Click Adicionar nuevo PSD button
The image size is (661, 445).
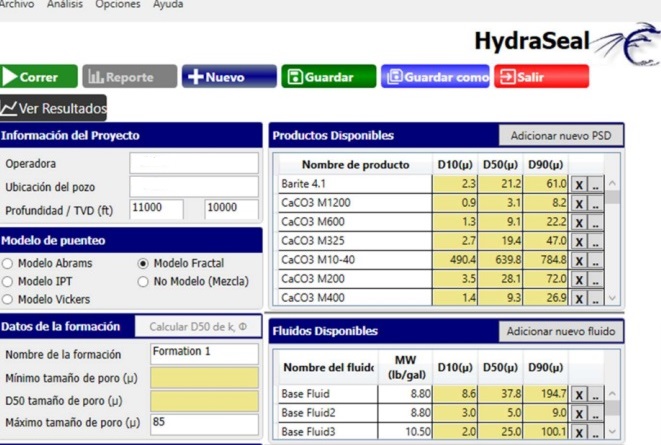[x=560, y=135]
